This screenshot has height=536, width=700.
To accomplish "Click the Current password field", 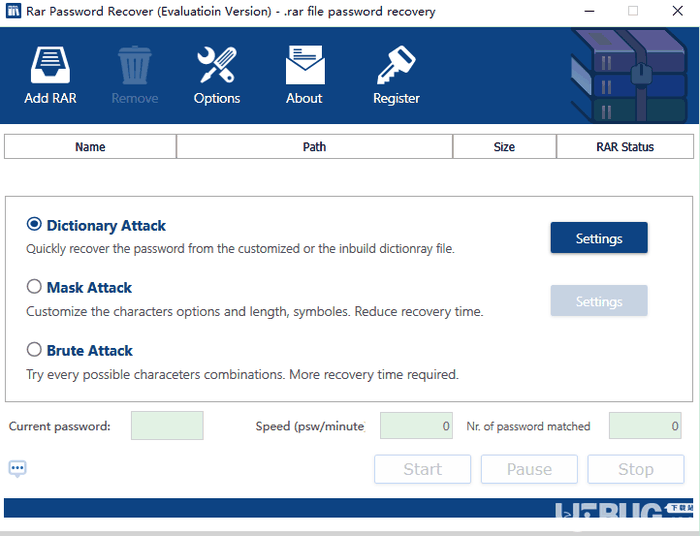I will coord(167,426).
